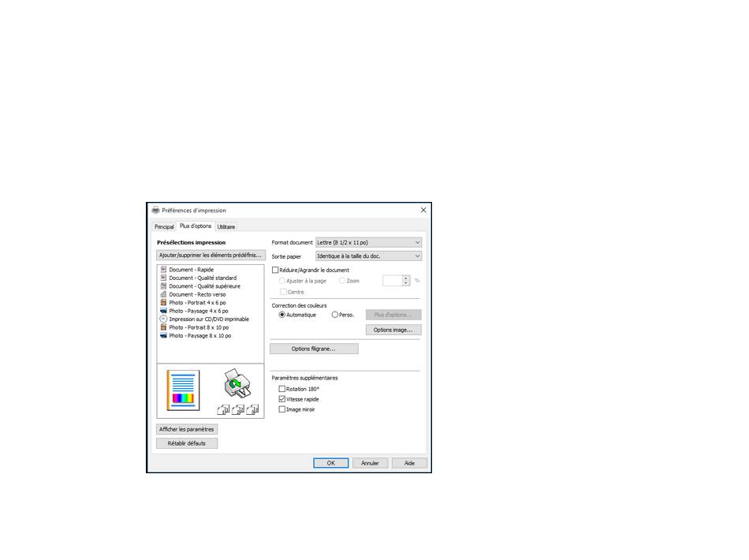The height and width of the screenshot is (560, 749).
Task: Click the last page-order icon under the printer
Action: (x=253, y=409)
